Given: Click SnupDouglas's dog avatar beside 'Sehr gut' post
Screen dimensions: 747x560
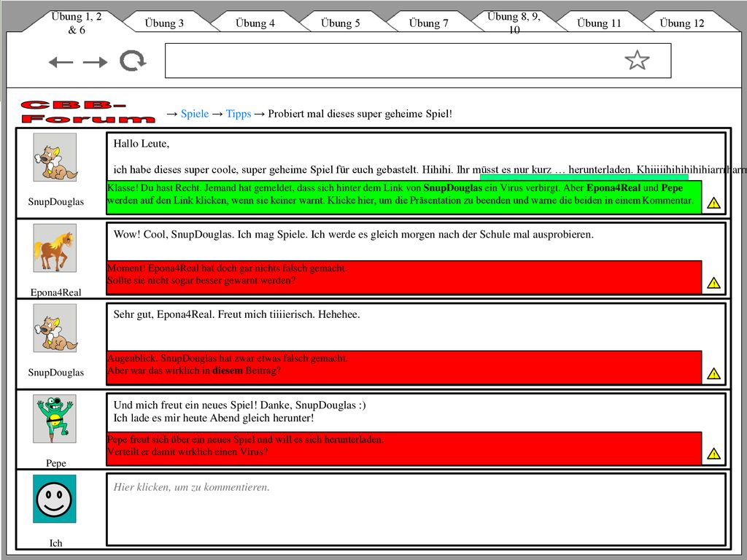Looking at the screenshot, I should coord(55,328).
